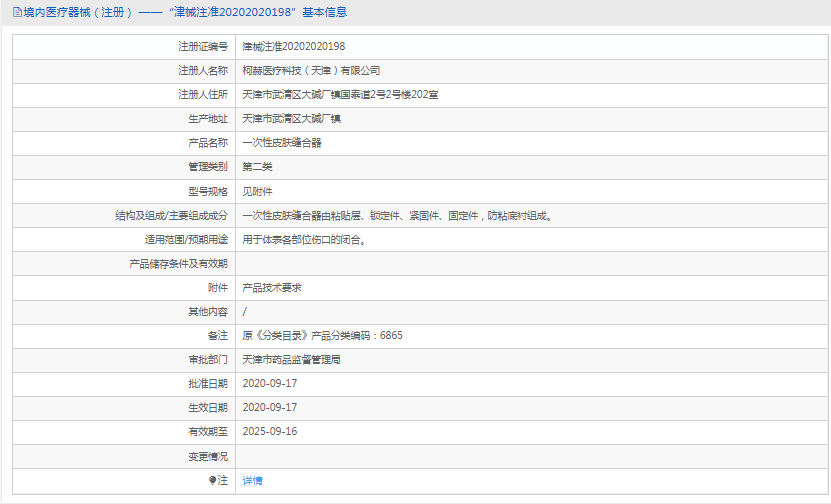The height and width of the screenshot is (504, 831).
Task: Select intended use text 用于体表各部位伤口的闭合。
Action: click(305, 240)
